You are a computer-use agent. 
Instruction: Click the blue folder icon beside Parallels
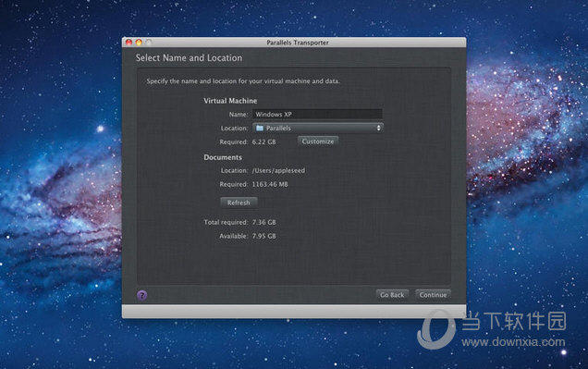[x=260, y=128]
